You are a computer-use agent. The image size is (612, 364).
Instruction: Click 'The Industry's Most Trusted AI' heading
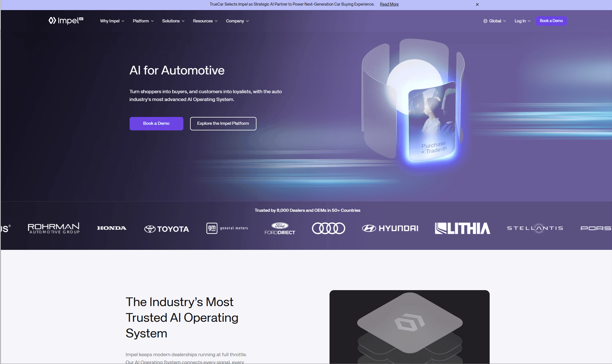tap(182, 318)
